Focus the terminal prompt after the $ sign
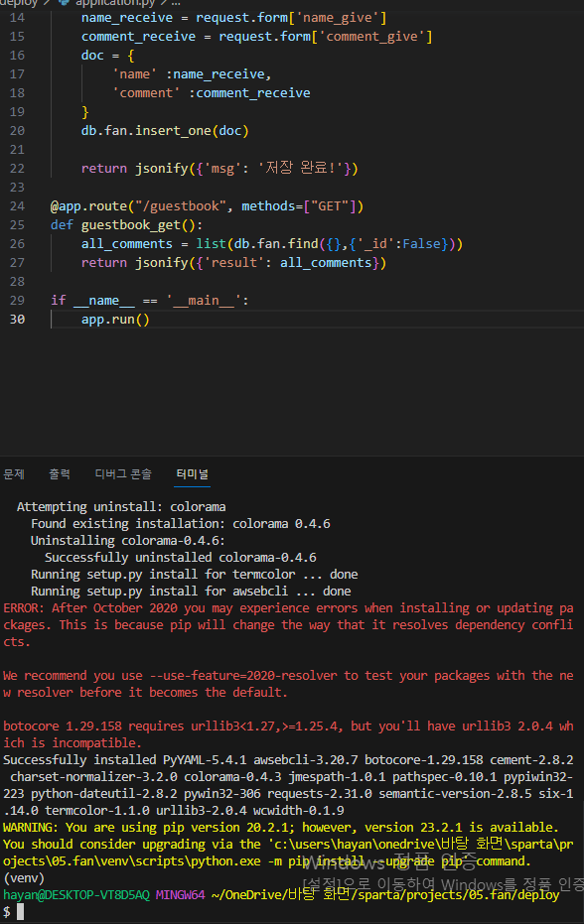The width and height of the screenshot is (584, 924). (21, 912)
